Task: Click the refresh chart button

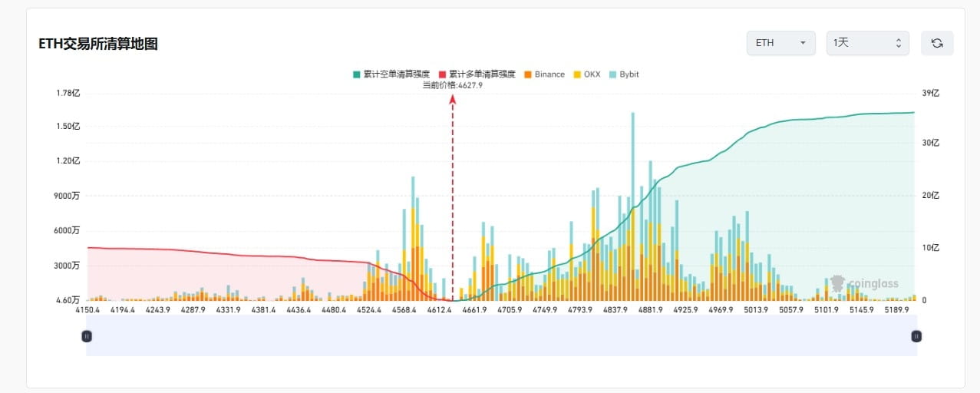Action: point(937,43)
